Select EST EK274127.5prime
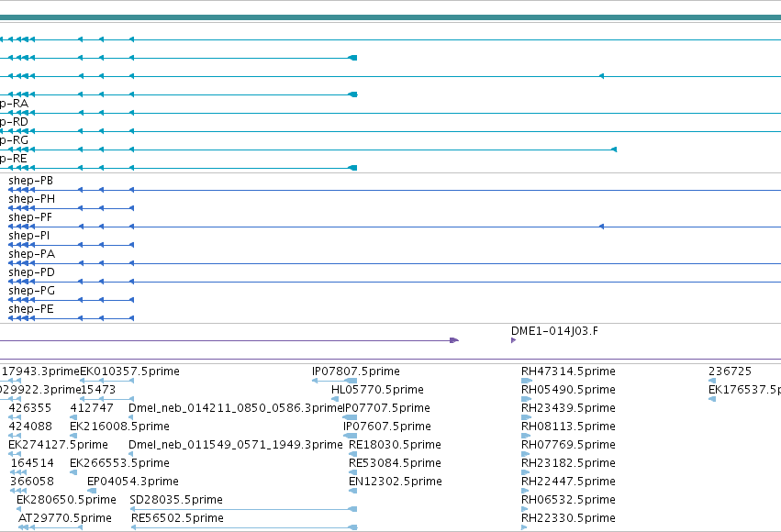The width and height of the screenshot is (781, 532). (58, 445)
